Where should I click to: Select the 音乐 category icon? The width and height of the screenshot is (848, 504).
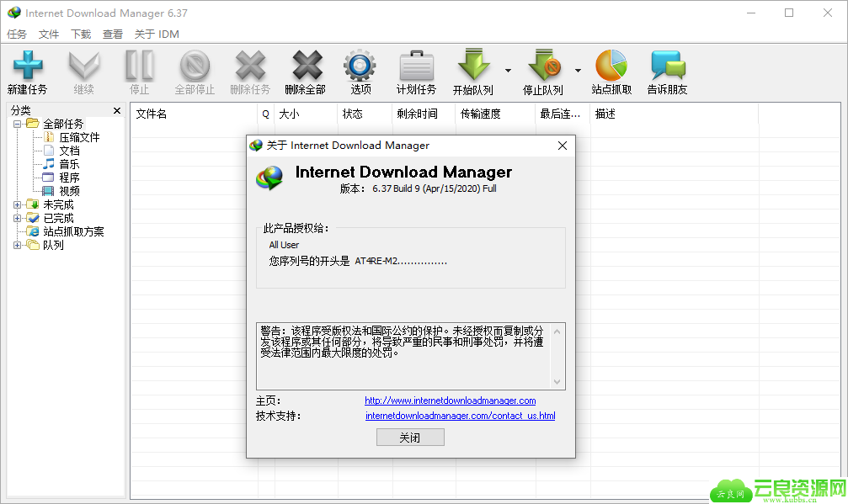[x=49, y=164]
